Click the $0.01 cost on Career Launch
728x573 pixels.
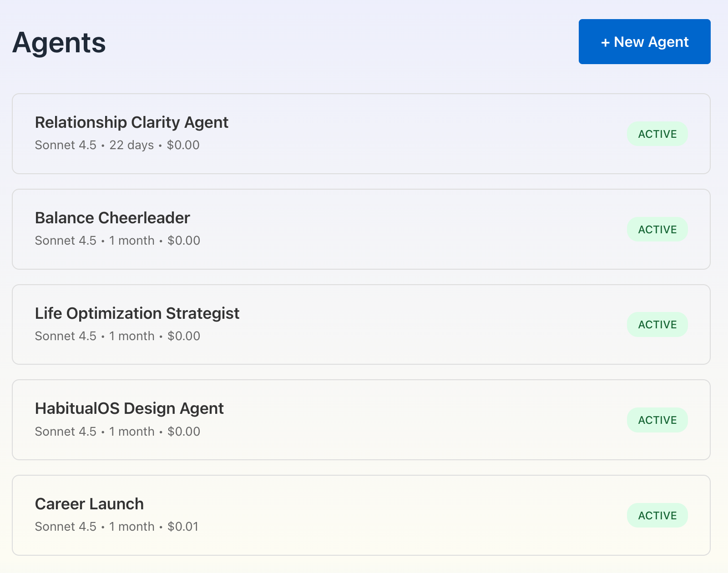coord(183,527)
